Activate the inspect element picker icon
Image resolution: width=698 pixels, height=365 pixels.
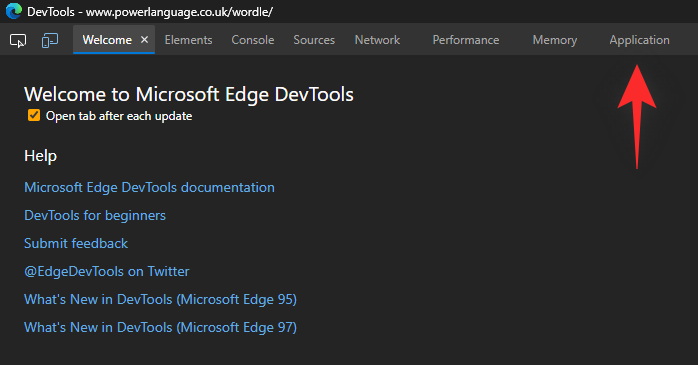click(18, 41)
